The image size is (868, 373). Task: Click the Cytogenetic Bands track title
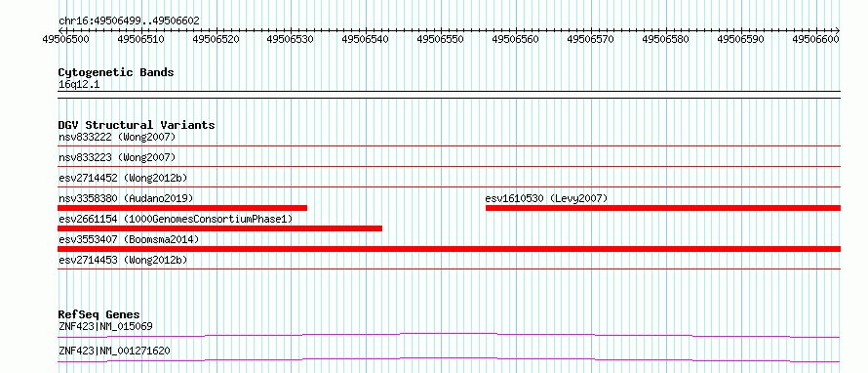click(116, 72)
